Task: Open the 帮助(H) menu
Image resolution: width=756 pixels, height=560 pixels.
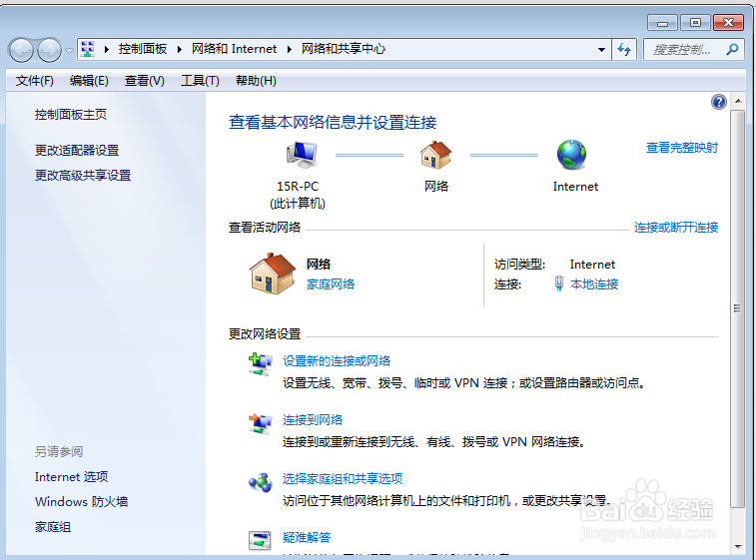Action: point(256,81)
